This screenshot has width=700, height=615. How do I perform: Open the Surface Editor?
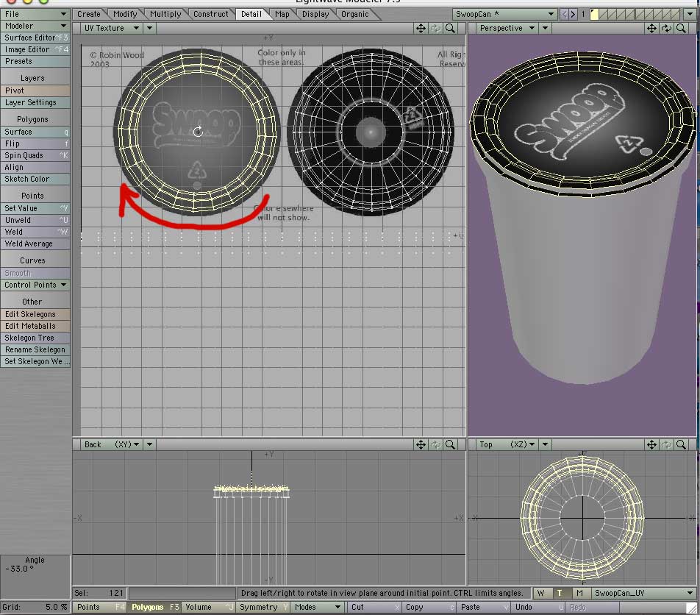tap(35, 38)
